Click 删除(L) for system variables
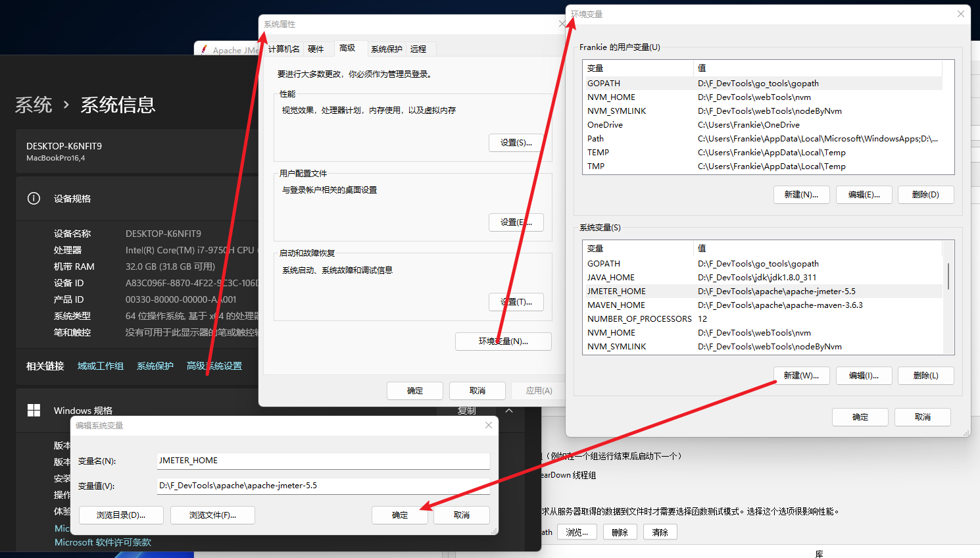The width and height of the screenshot is (980, 558). [x=925, y=376]
